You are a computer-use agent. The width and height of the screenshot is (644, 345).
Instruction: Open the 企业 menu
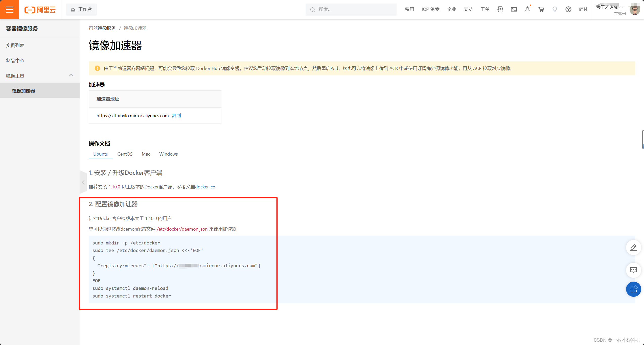point(451,9)
